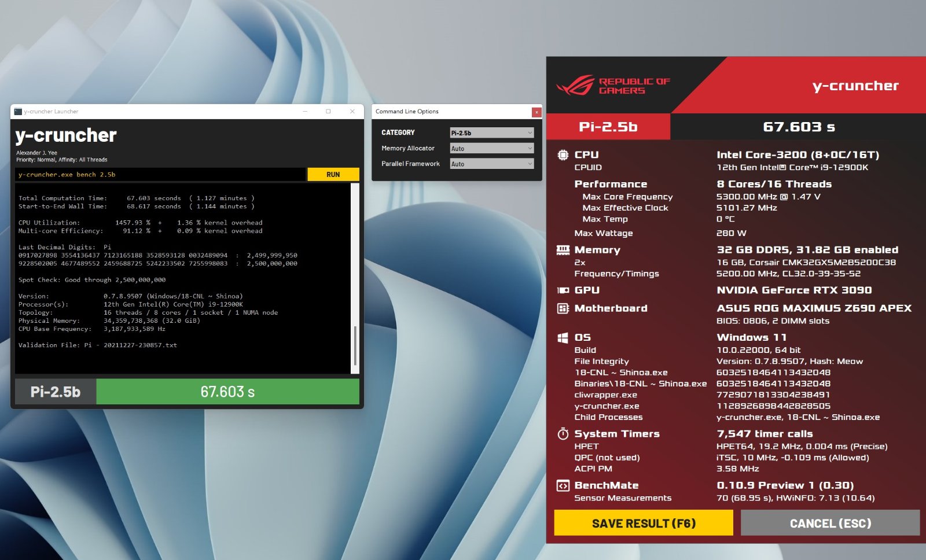Open the CATEGORY dropdown showing Pi-2.5b

[x=492, y=132]
